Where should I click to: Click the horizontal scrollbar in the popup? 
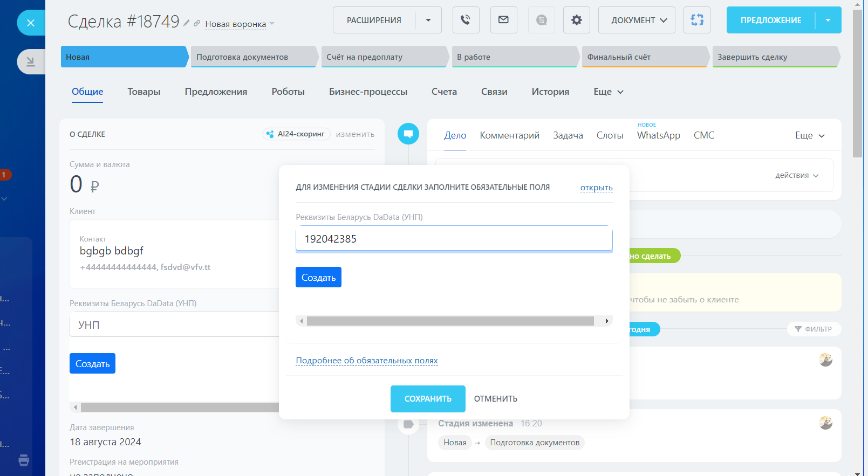tap(450, 321)
